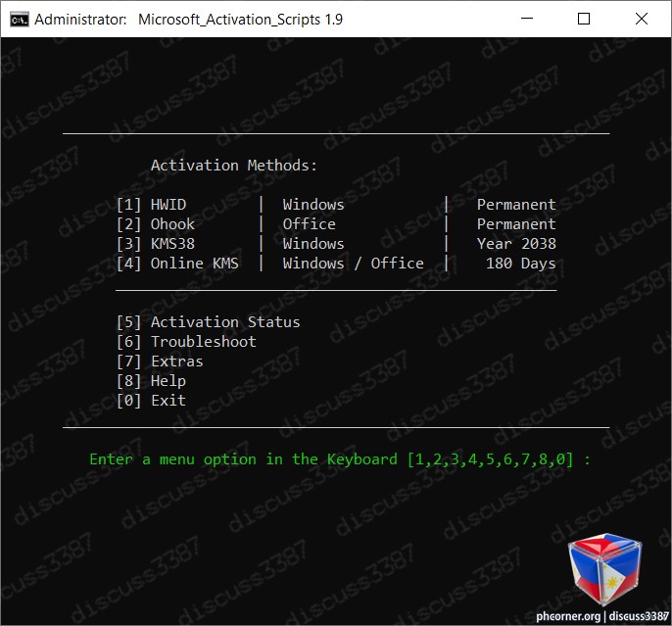Click the [8] Help line
Screen dimensions: 672x626
click(x=151, y=381)
